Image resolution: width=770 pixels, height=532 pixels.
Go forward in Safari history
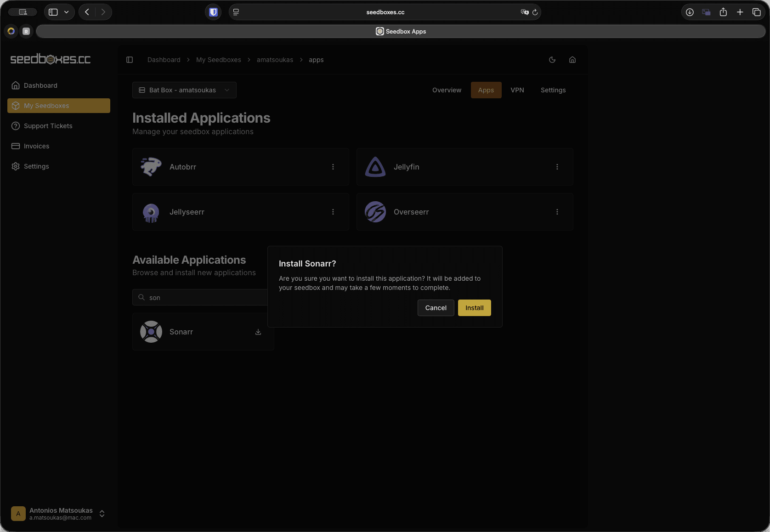click(x=103, y=12)
